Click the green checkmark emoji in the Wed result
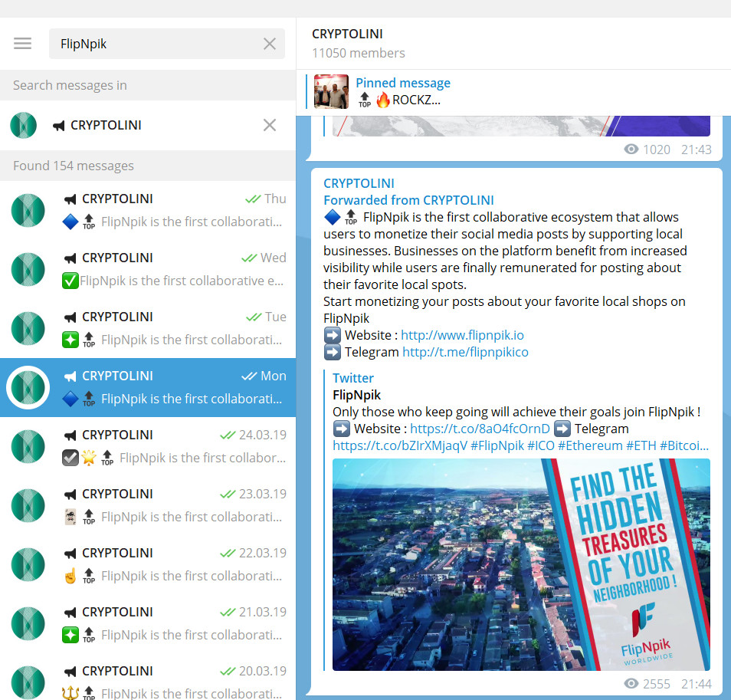 tap(70, 281)
